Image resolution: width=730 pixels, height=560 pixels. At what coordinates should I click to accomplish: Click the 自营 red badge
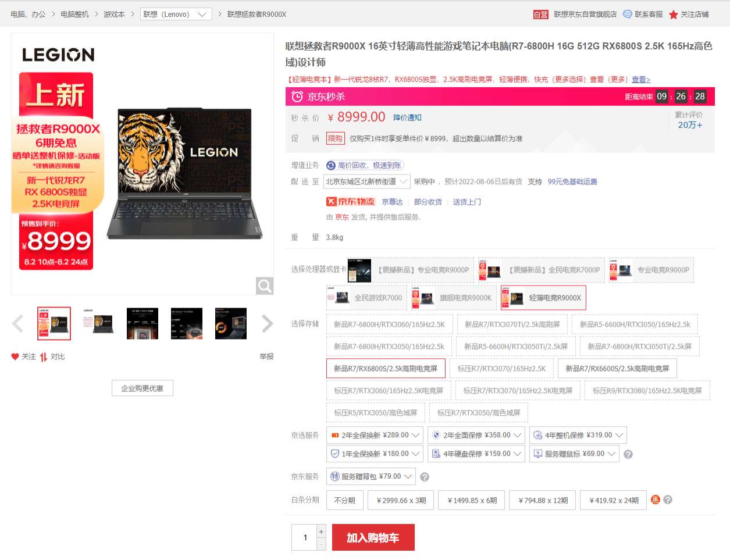click(x=541, y=15)
